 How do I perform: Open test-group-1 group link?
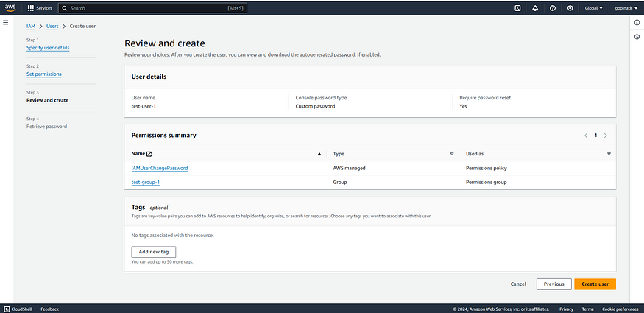[x=146, y=182]
